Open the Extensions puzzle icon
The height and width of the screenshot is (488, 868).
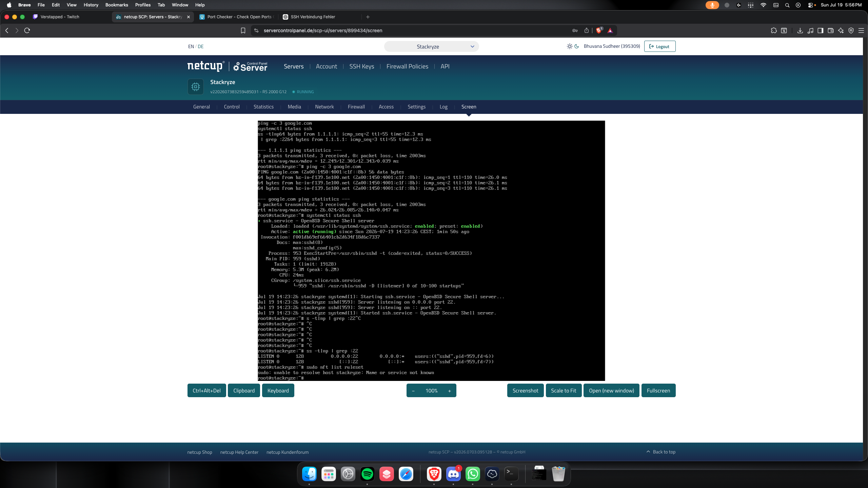(774, 30)
